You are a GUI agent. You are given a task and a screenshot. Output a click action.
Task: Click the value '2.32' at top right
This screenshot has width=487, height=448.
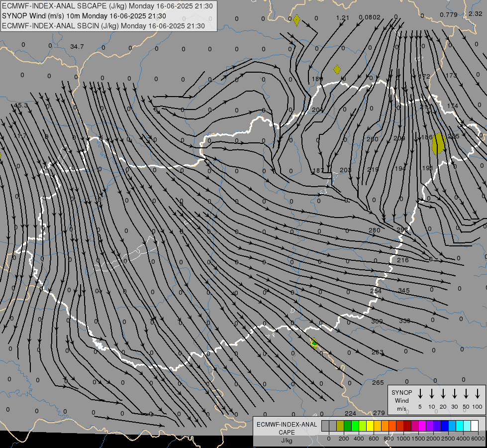[476, 13]
